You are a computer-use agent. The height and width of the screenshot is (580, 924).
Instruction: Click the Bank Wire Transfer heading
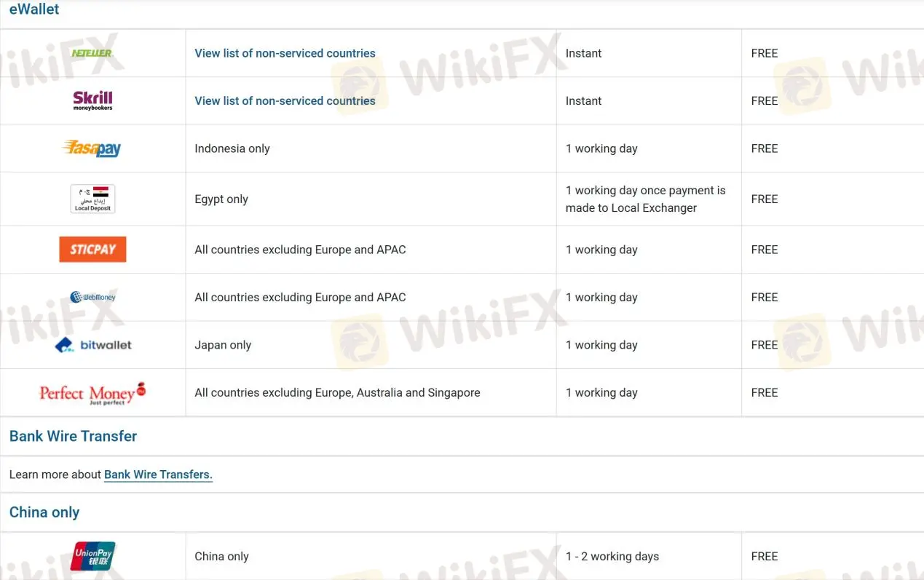[73, 436]
